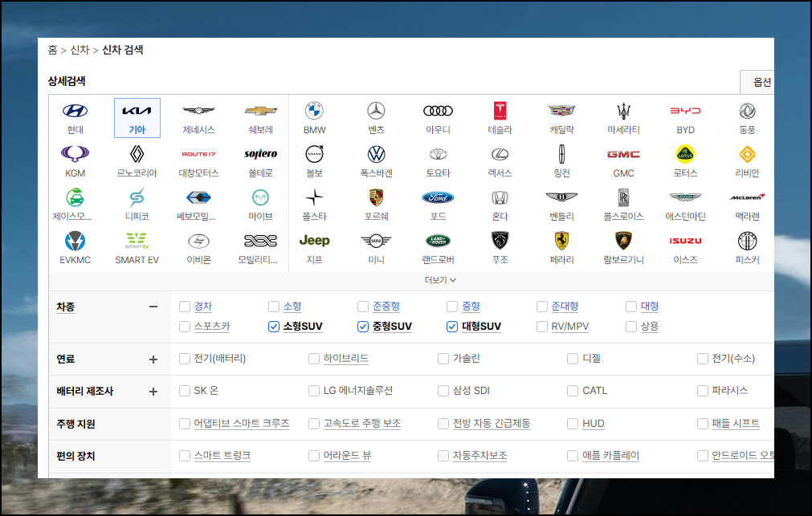Pick the Jeep (지프) brand logo
The image size is (812, 516).
[314, 241]
